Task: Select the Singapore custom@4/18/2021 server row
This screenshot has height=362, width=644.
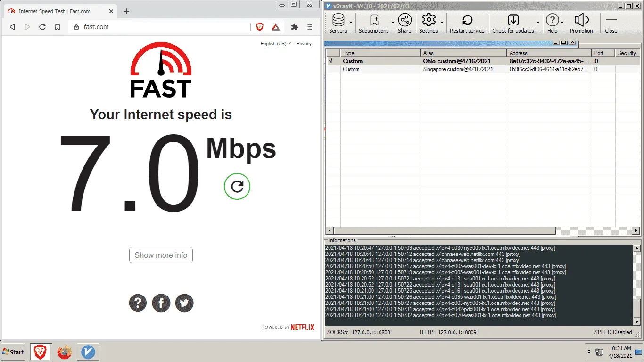Action: tap(483, 69)
